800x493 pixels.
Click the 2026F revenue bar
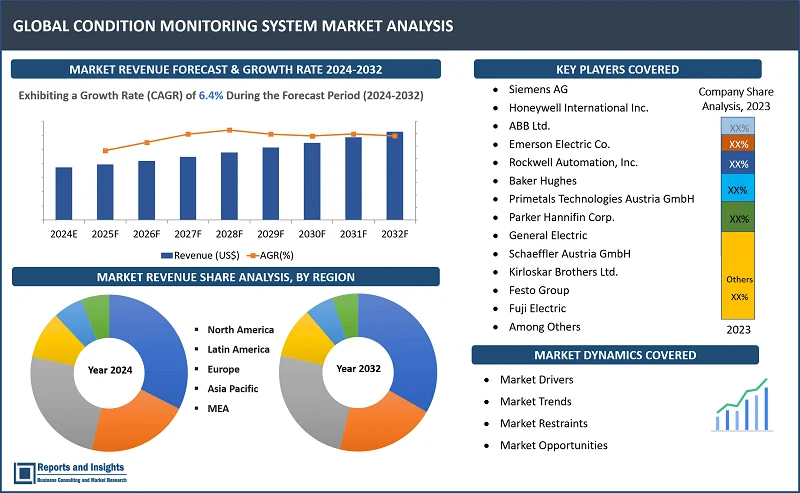point(146,191)
